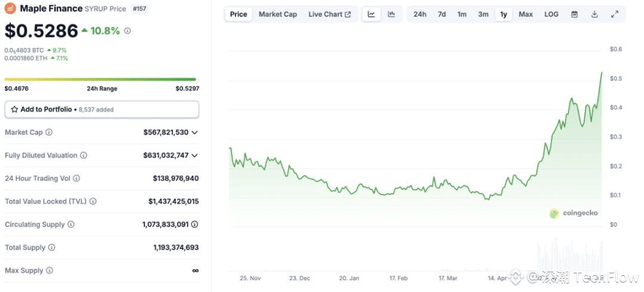This screenshot has width=644, height=292.
Task: Set chart range to Max
Action: point(526,14)
